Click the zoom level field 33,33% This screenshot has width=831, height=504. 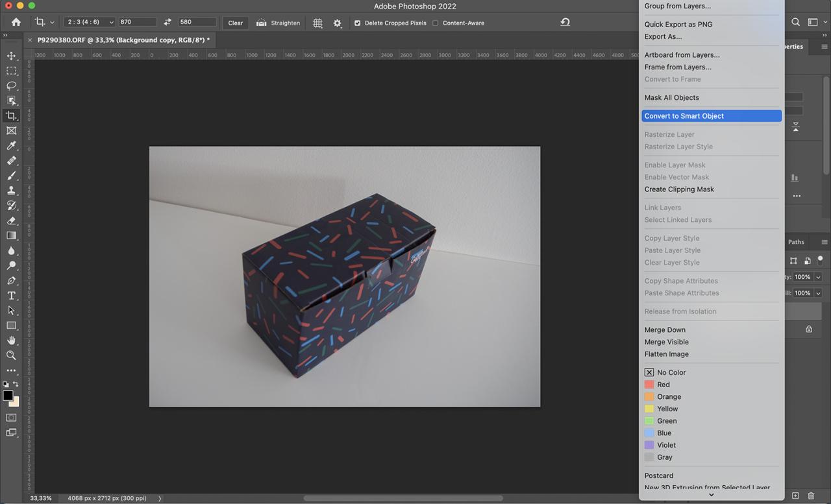pos(41,498)
